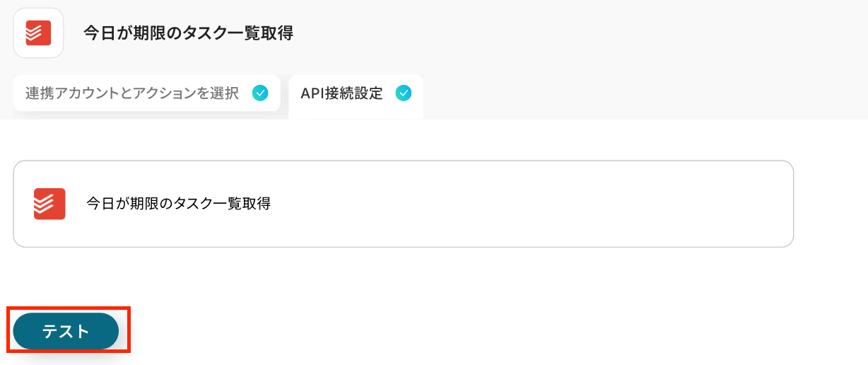Switch to the API接続設定 tab

(341, 93)
